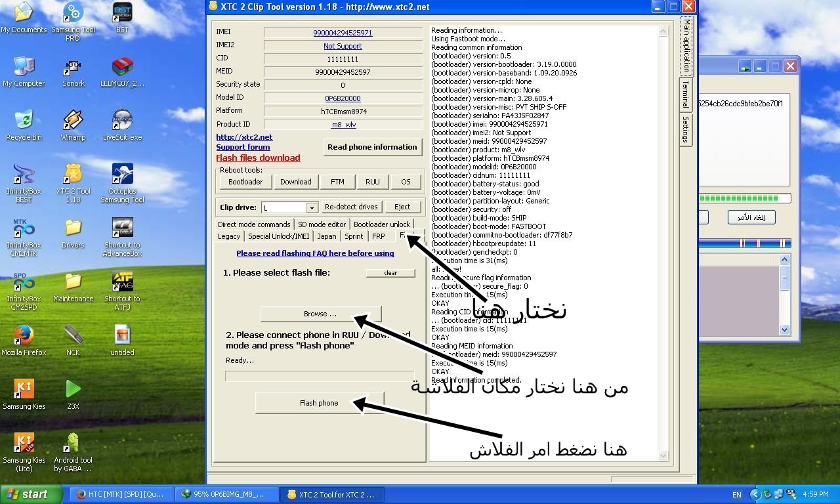Open the BST desktop shortcut
Screen dimensions: 840x504
tap(123, 18)
